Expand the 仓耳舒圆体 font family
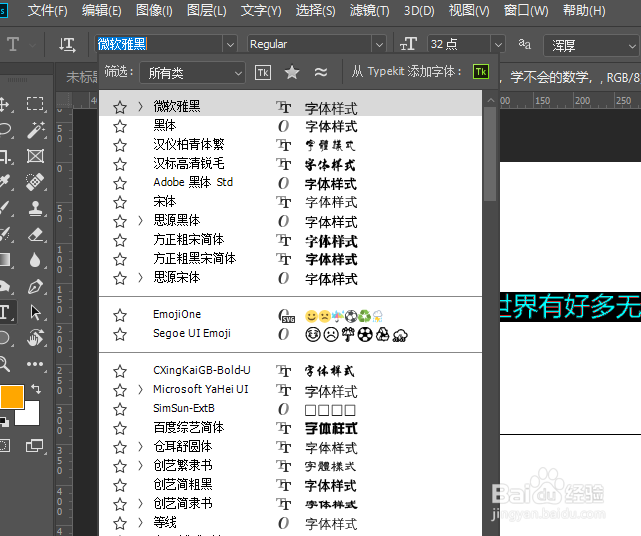 (x=140, y=446)
